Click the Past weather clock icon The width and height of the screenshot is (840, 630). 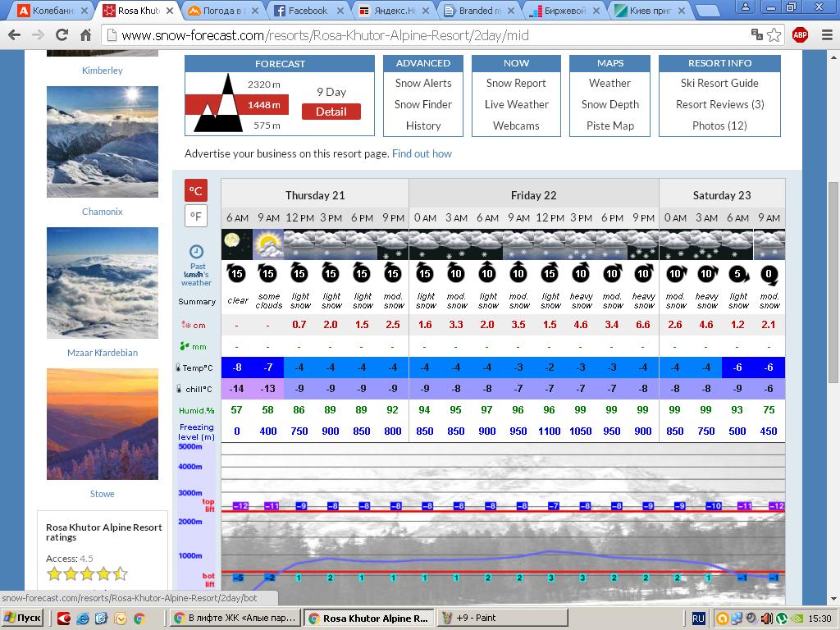[197, 251]
